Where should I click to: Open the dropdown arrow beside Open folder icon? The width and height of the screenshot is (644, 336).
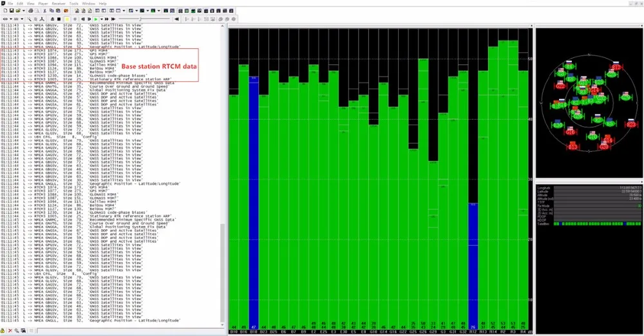[x=23, y=11]
